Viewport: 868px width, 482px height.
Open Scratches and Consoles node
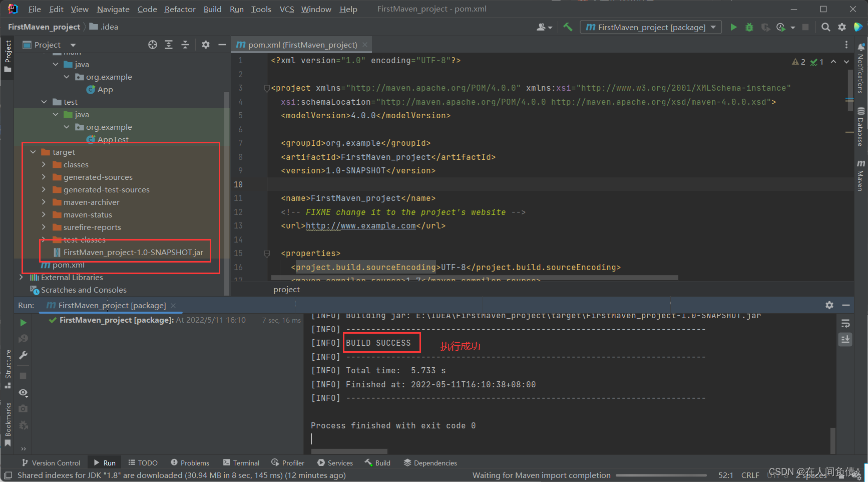(x=78, y=290)
